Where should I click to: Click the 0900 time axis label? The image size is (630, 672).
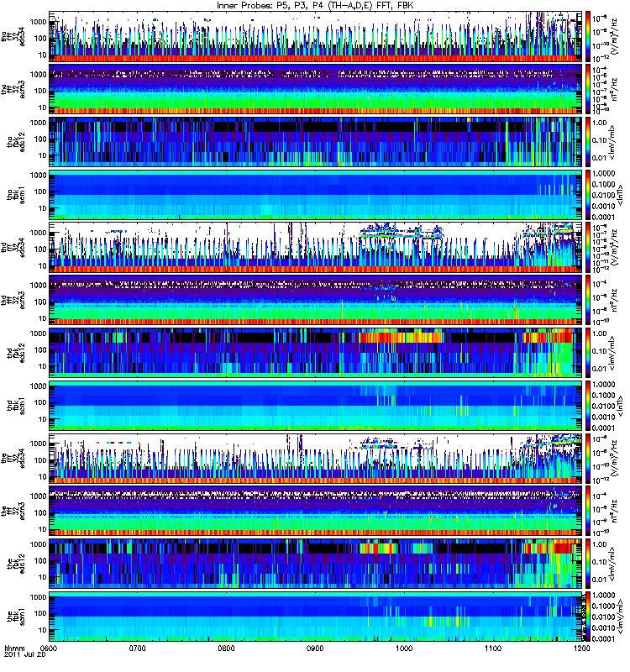pyautogui.click(x=316, y=648)
